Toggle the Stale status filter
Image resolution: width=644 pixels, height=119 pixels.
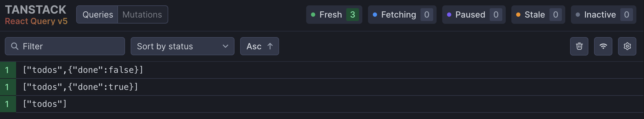pyautogui.click(x=538, y=15)
